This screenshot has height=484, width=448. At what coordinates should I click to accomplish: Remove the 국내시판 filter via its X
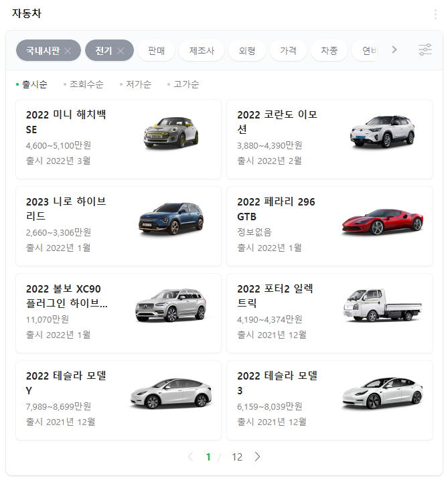click(68, 51)
